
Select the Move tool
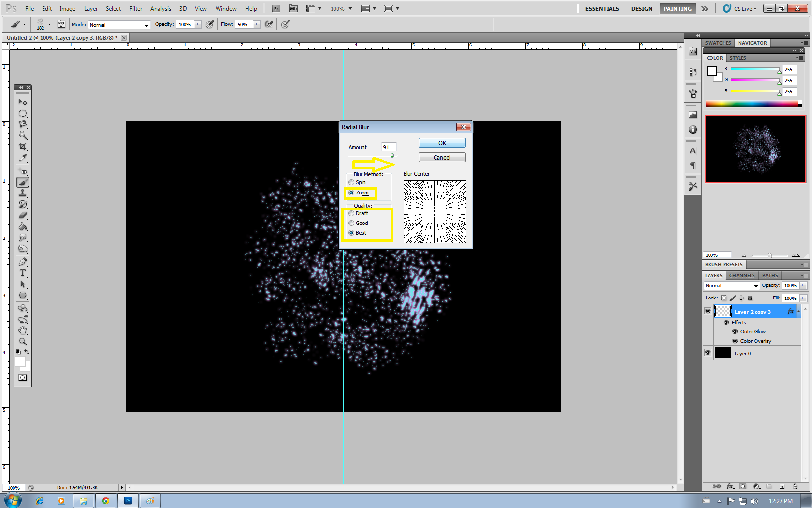[23, 102]
